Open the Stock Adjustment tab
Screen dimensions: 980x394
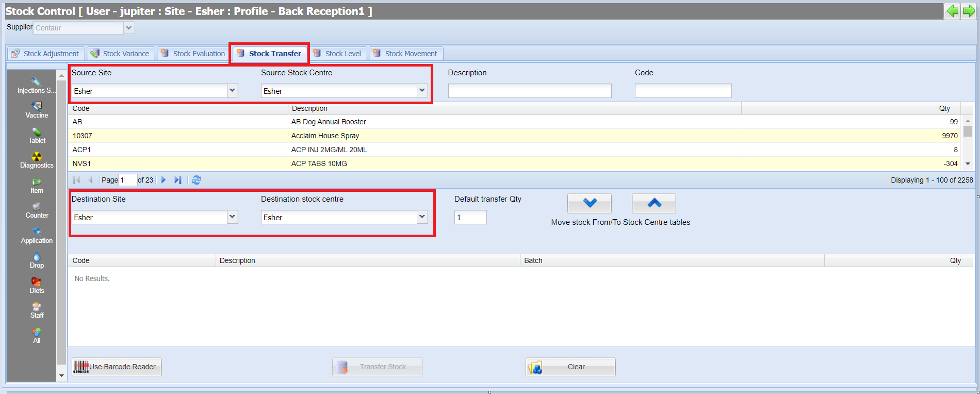45,54
